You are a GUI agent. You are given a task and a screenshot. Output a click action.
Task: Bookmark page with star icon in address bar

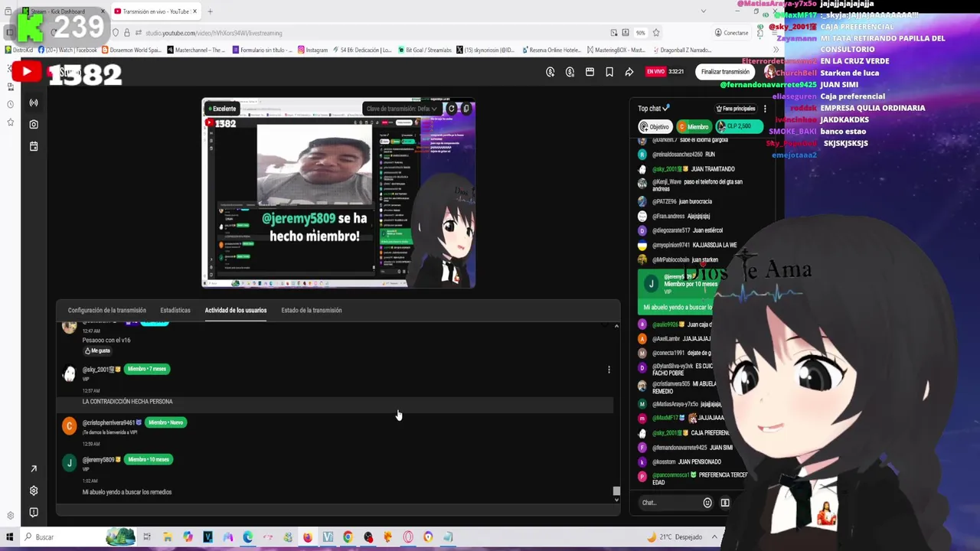click(x=656, y=33)
